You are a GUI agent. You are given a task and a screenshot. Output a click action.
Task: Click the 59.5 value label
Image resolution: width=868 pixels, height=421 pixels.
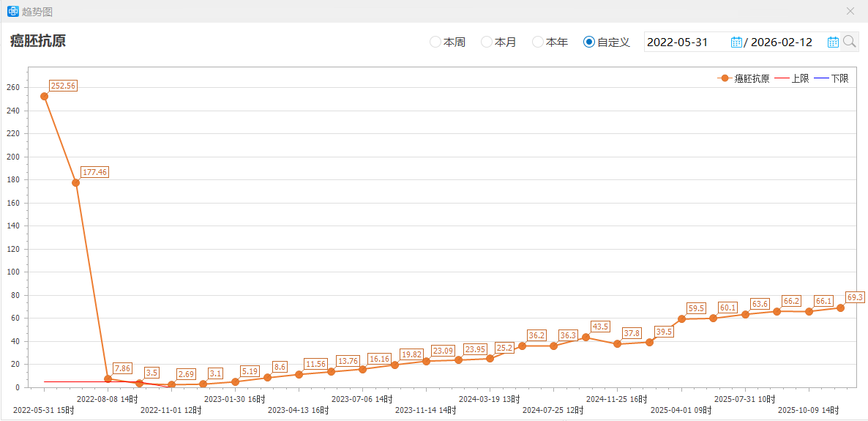pos(696,308)
